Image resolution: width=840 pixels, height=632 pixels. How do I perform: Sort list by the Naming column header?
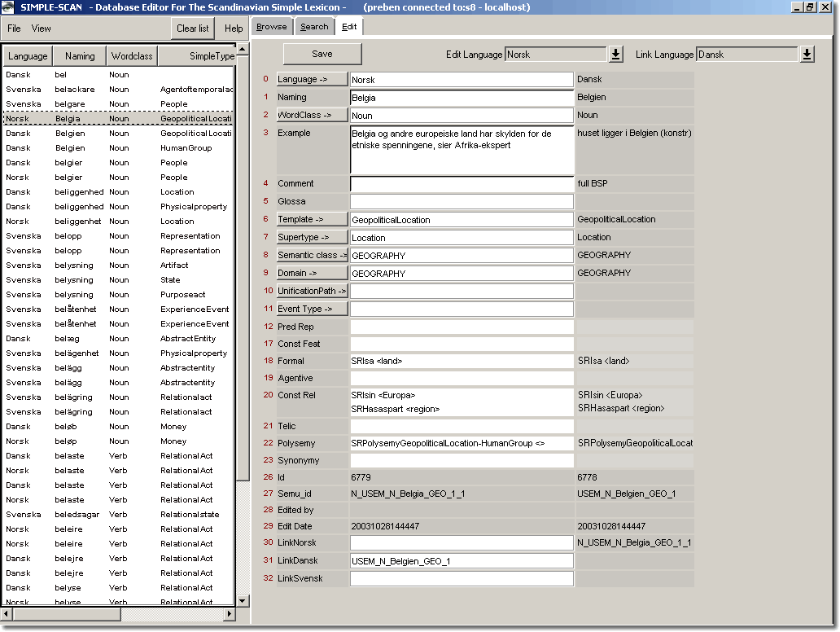click(80, 56)
